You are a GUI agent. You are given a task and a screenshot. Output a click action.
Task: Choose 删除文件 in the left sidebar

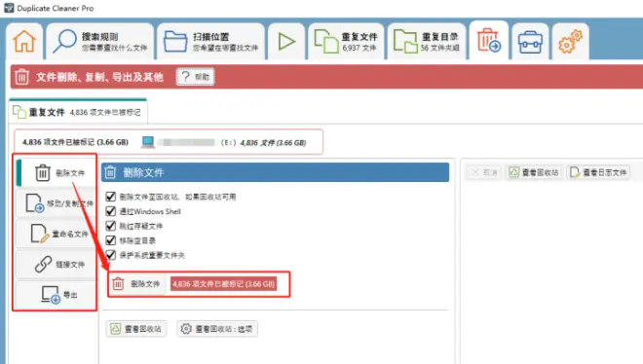tap(57, 173)
